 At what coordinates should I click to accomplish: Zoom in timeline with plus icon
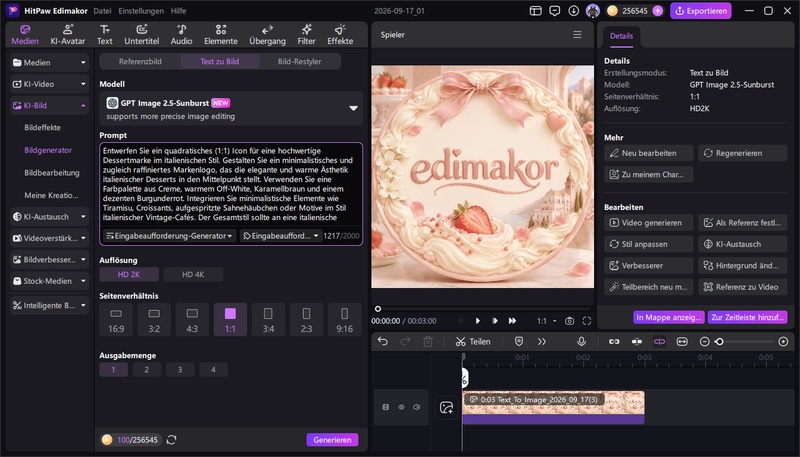[x=783, y=342]
